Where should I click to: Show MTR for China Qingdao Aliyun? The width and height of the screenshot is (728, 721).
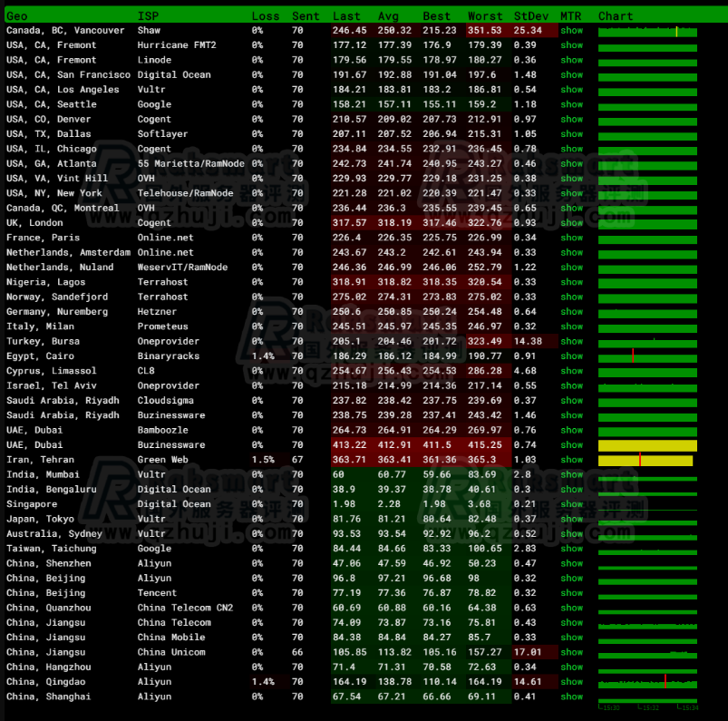571,682
